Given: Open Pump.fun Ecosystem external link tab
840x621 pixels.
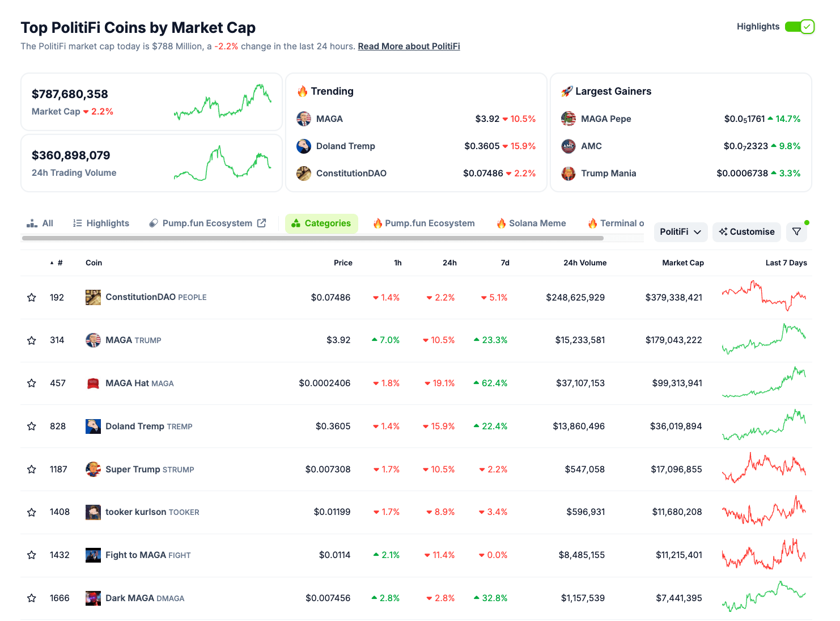Looking at the screenshot, I should pyautogui.click(x=207, y=223).
